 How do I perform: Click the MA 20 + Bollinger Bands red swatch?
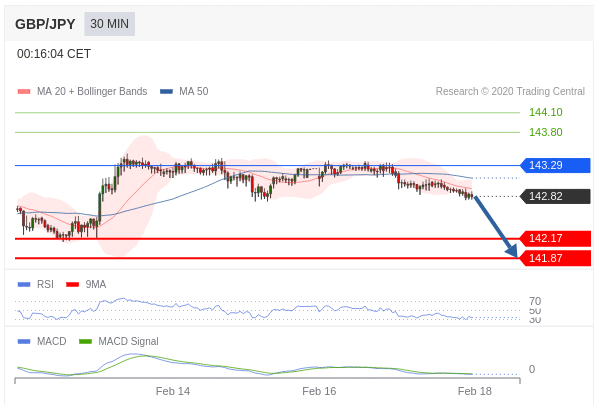click(x=24, y=92)
